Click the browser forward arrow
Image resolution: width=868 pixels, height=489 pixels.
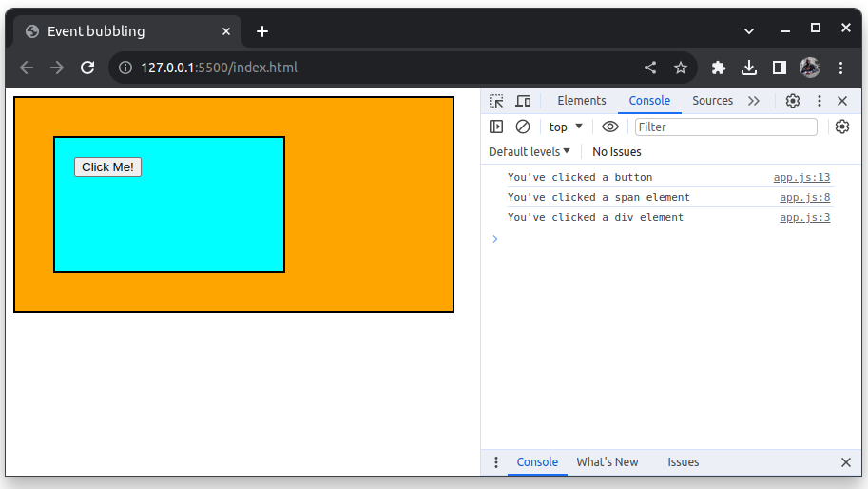pos(57,68)
